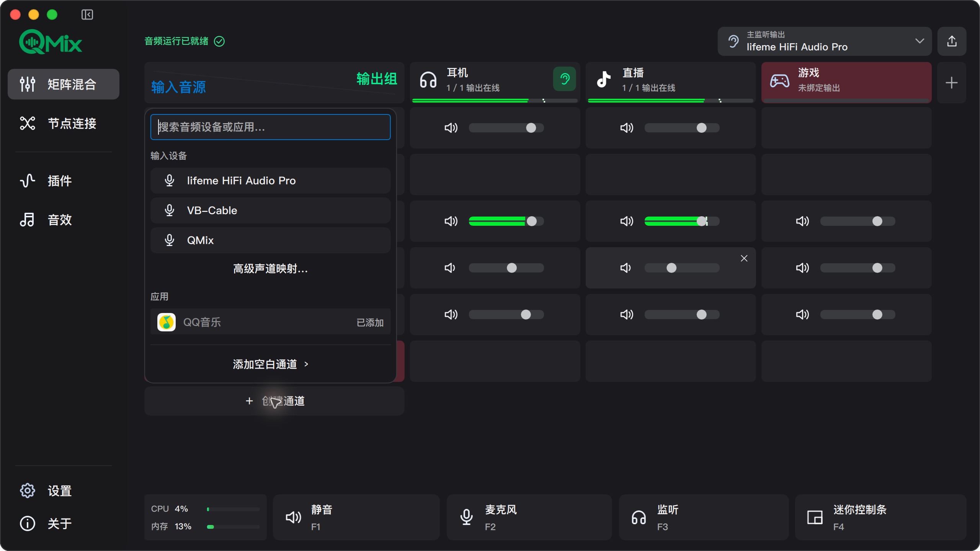The height and width of the screenshot is (551, 980).
Task: Click the QQ音乐 app entry
Action: pyautogui.click(x=270, y=322)
